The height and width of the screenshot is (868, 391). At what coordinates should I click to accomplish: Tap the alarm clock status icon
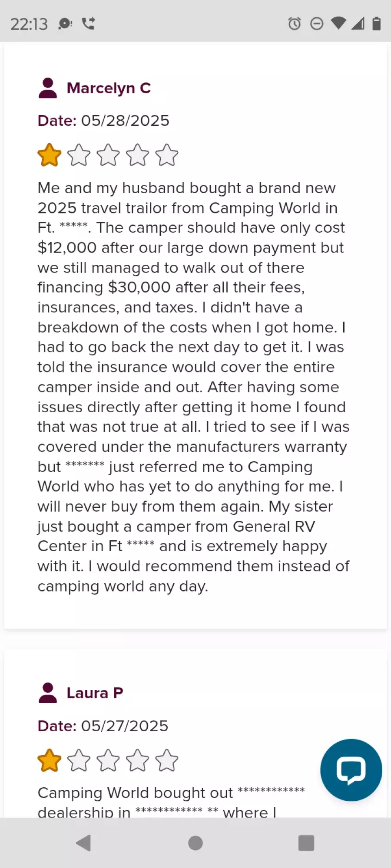(295, 23)
